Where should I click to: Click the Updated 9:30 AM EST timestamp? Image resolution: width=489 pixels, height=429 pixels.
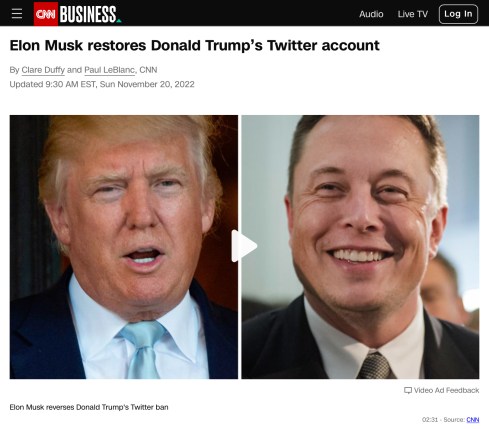[102, 84]
